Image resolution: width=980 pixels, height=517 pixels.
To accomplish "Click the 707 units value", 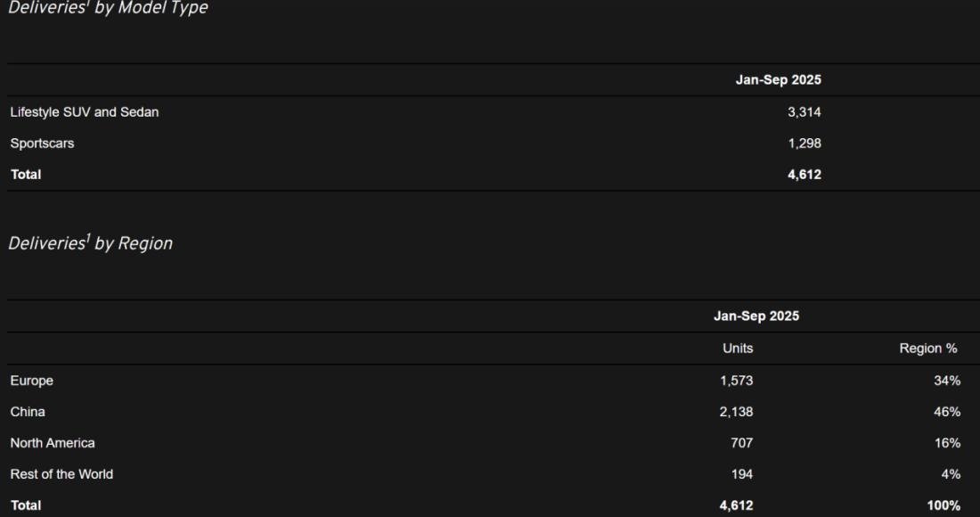I will (x=741, y=443).
